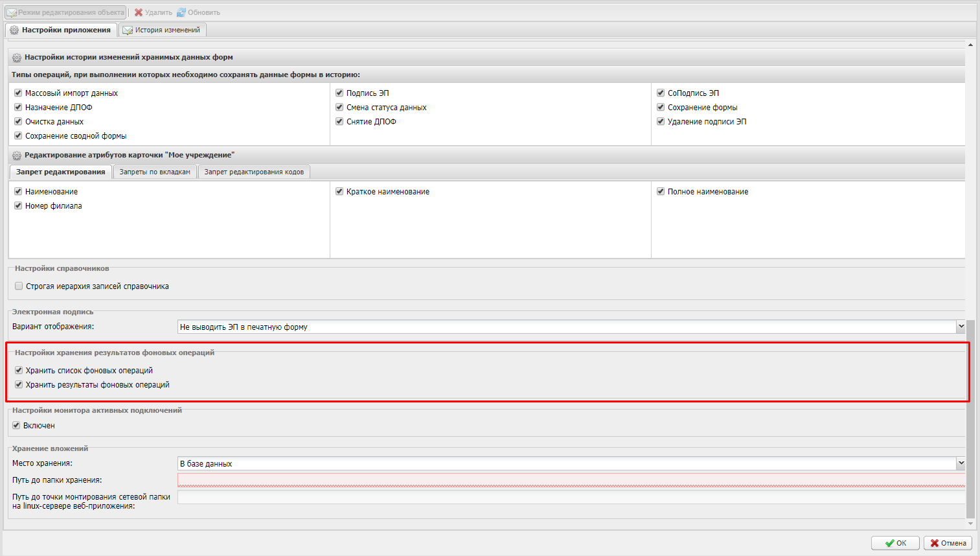Click the gear icon on Настройки приложения tab
The width and height of the screenshot is (980, 556).
pyautogui.click(x=14, y=30)
